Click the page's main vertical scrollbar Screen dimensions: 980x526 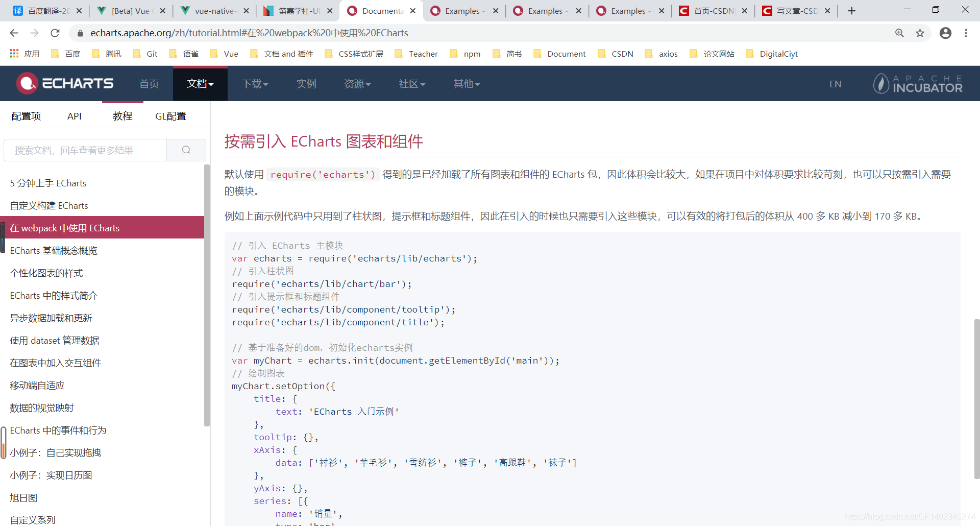pos(976,399)
